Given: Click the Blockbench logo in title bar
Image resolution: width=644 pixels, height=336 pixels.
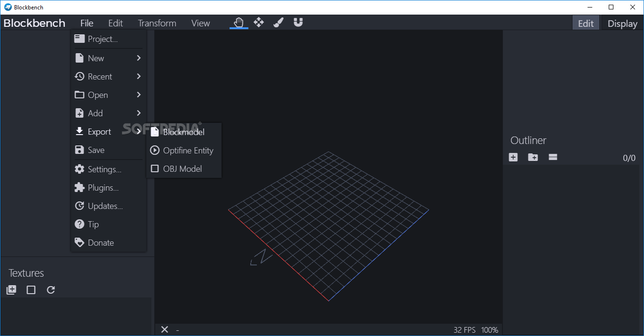Looking at the screenshot, I should click(8, 7).
